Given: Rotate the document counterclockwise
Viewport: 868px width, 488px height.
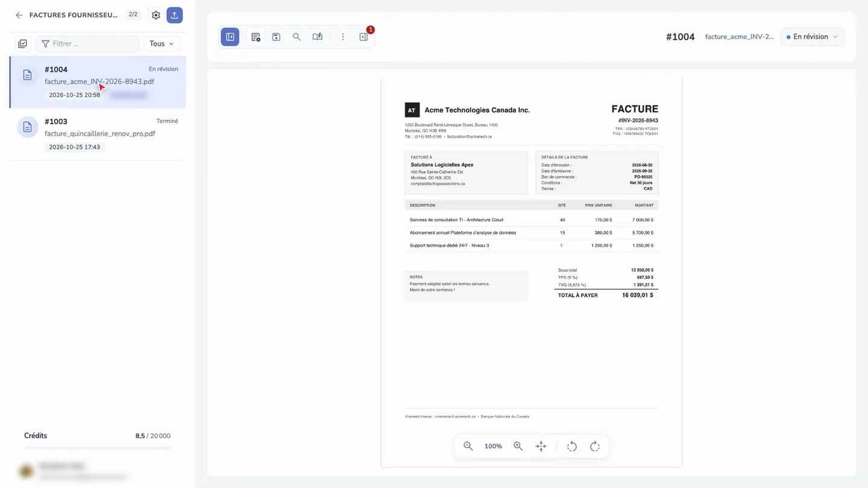Looking at the screenshot, I should click(x=572, y=446).
